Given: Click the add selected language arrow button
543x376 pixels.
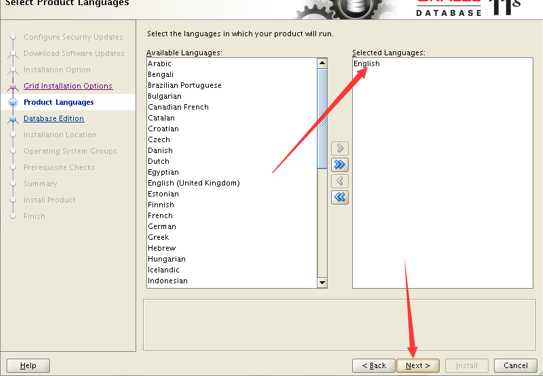Looking at the screenshot, I should [x=340, y=148].
